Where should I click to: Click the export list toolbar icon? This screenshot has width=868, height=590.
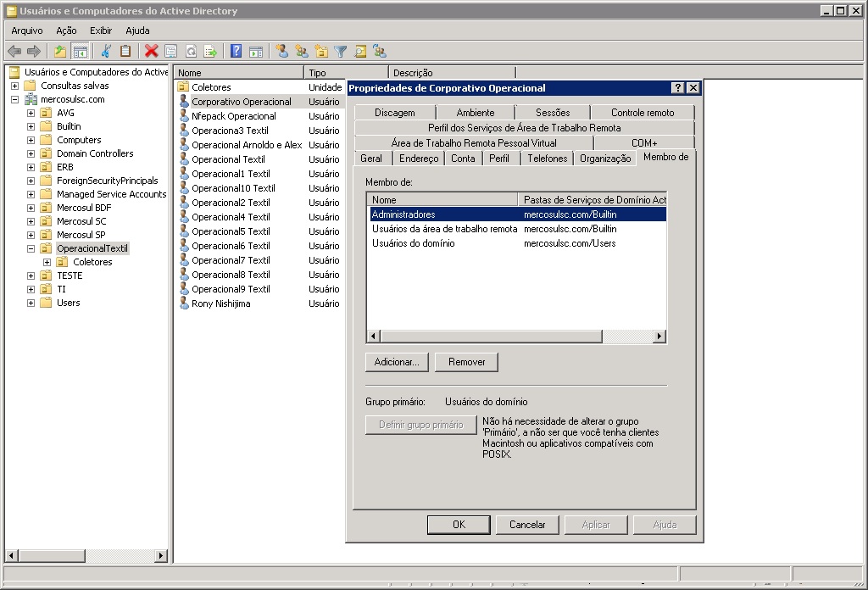(210, 52)
